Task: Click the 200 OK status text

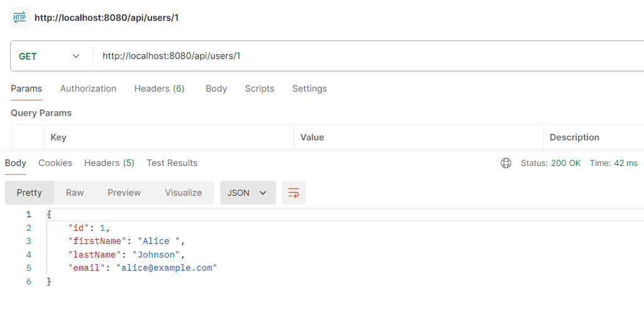Action: coord(565,163)
